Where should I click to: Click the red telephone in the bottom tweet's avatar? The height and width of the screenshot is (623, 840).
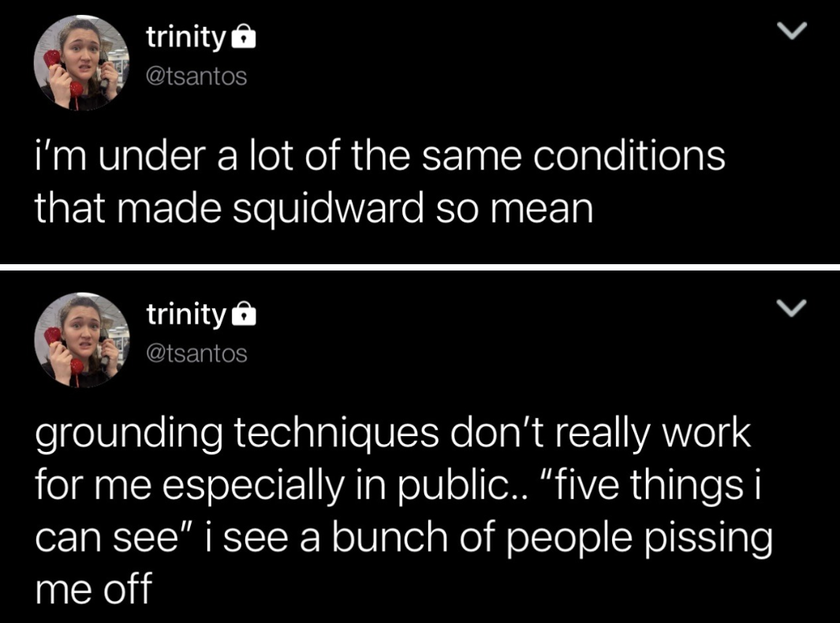[x=61, y=347]
